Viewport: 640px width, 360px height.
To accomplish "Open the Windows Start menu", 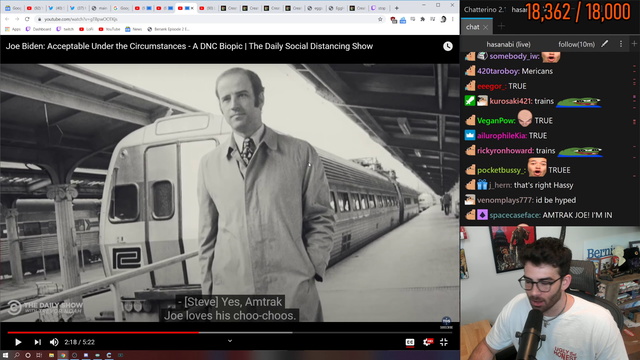I will (5, 355).
